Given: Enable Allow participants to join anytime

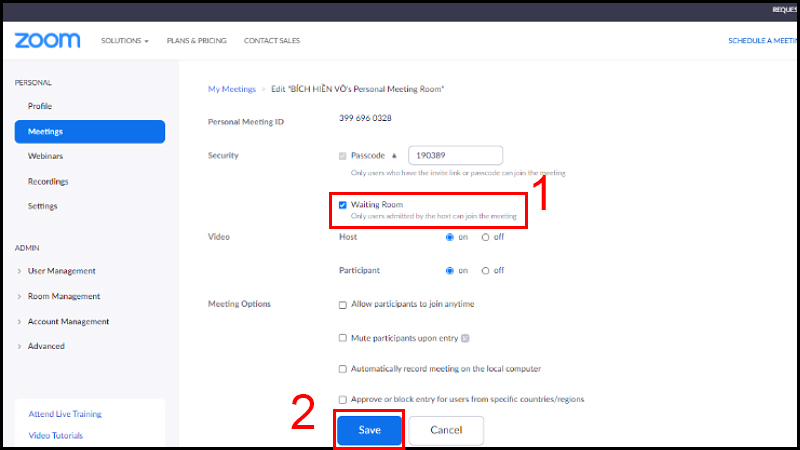Looking at the screenshot, I should pyautogui.click(x=342, y=305).
